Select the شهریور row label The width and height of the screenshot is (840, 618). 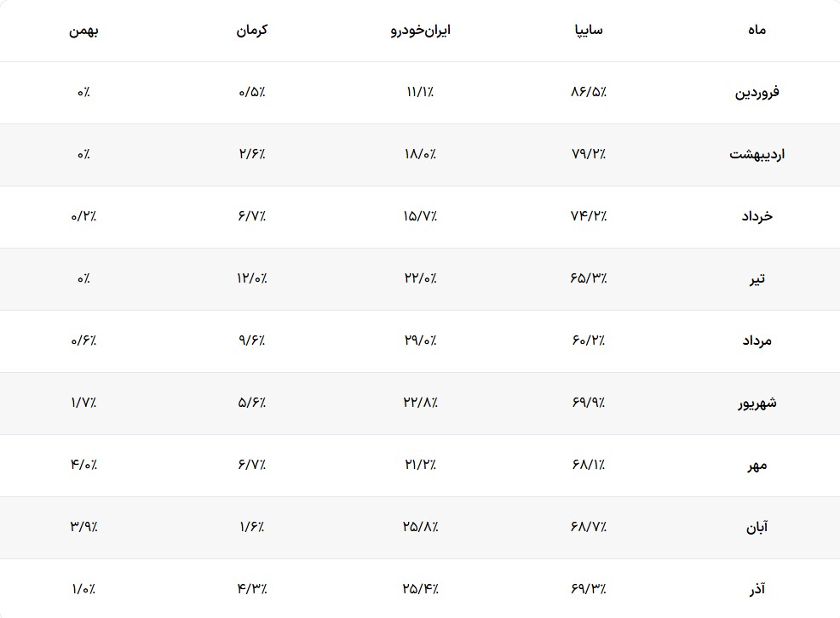point(757,403)
